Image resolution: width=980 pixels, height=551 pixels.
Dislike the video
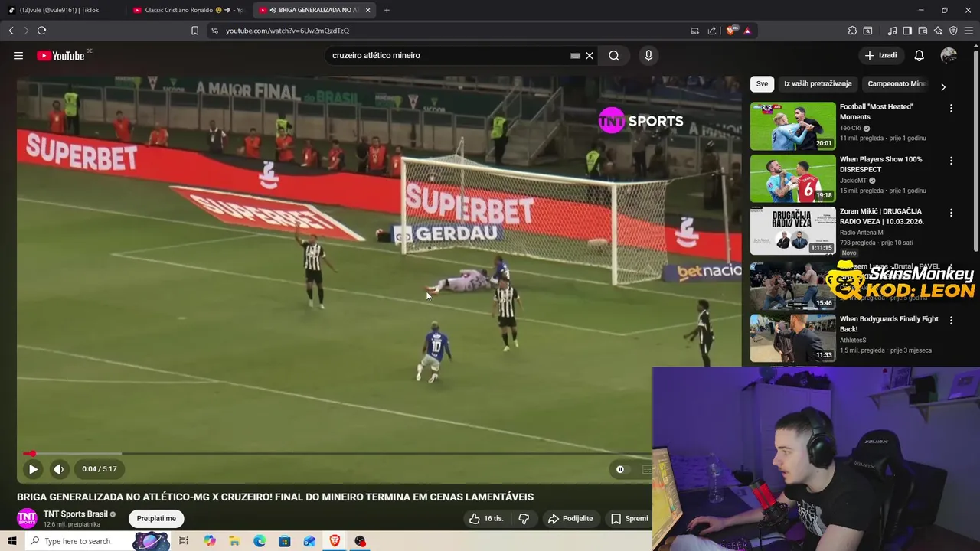[x=524, y=518]
